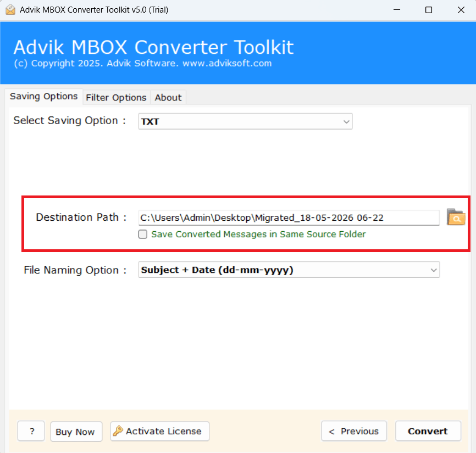Select the Saving Options tab

tap(44, 97)
